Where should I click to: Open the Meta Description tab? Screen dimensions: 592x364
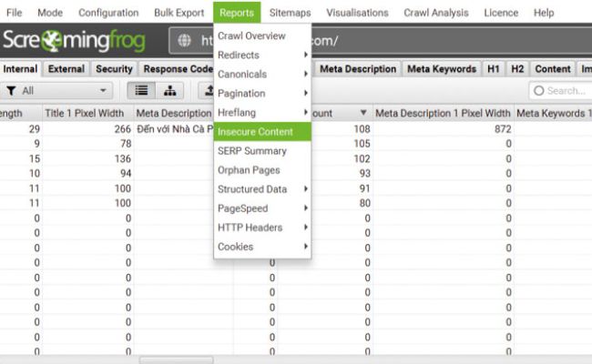[358, 69]
